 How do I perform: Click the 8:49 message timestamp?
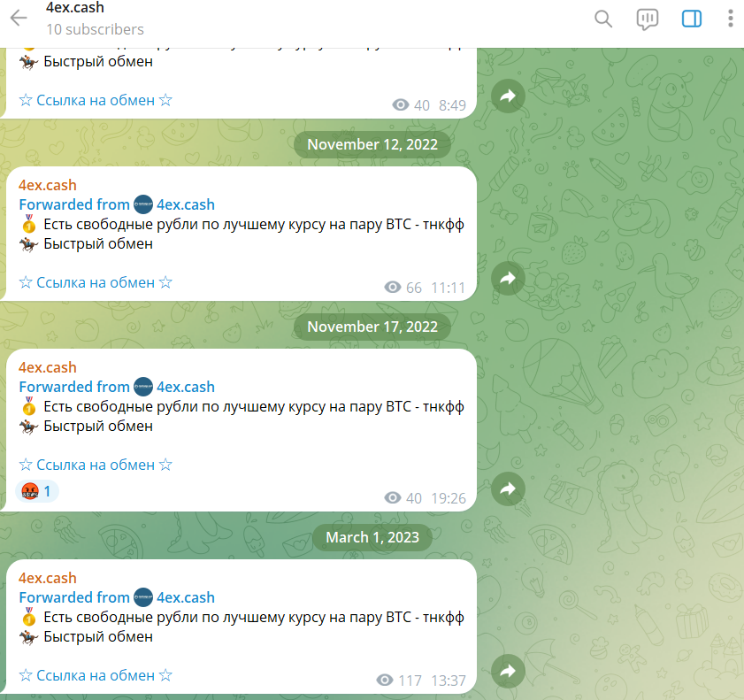pos(452,105)
